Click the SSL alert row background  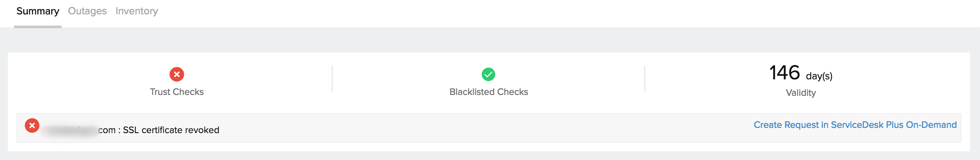tap(488, 128)
